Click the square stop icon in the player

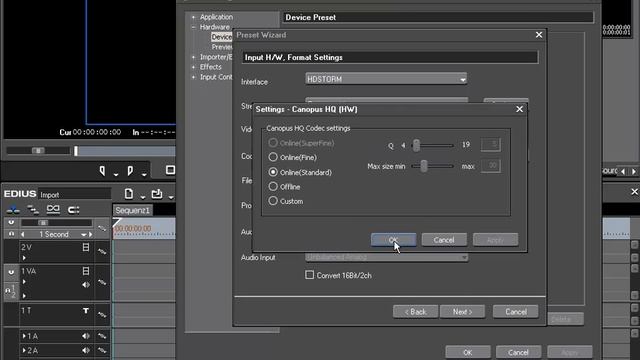pyautogui.click(x=170, y=170)
